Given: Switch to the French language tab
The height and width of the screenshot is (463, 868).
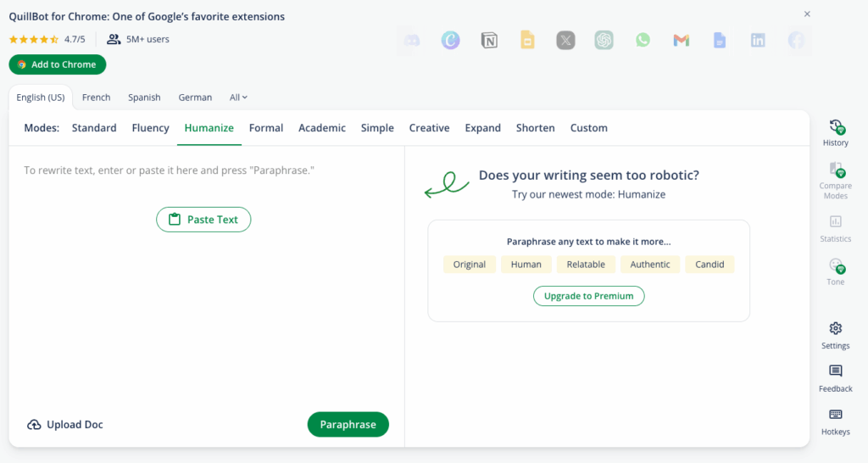Looking at the screenshot, I should [97, 98].
